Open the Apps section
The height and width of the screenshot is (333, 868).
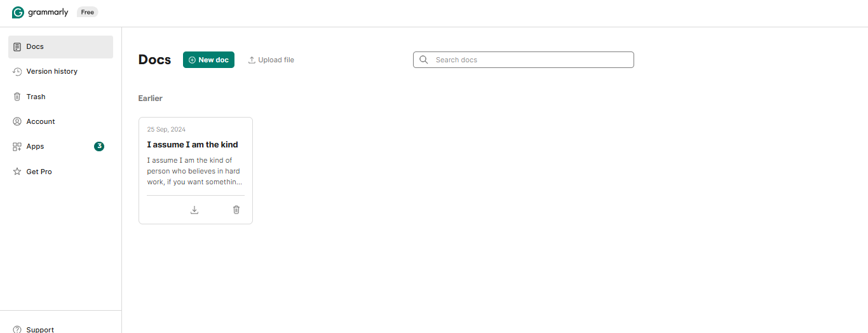60,146
